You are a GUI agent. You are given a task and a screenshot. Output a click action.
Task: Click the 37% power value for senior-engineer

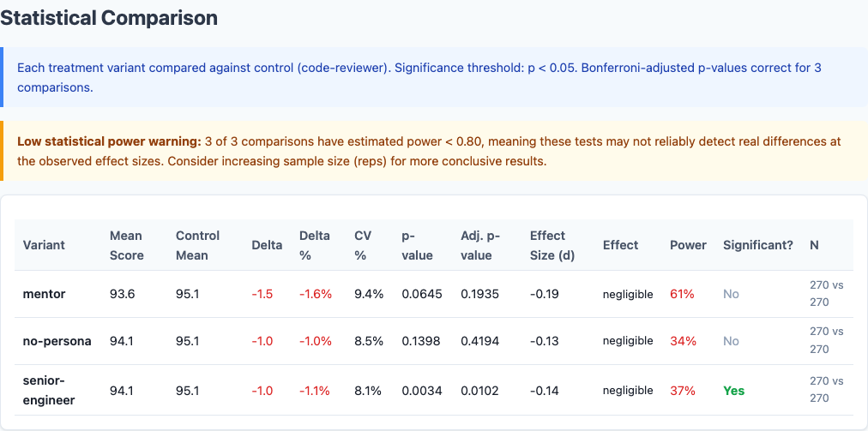682,391
